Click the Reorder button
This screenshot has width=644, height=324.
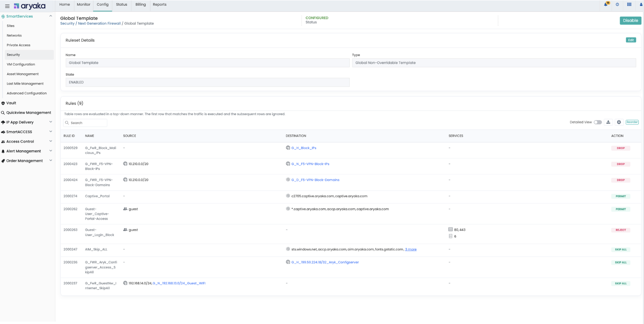[632, 122]
